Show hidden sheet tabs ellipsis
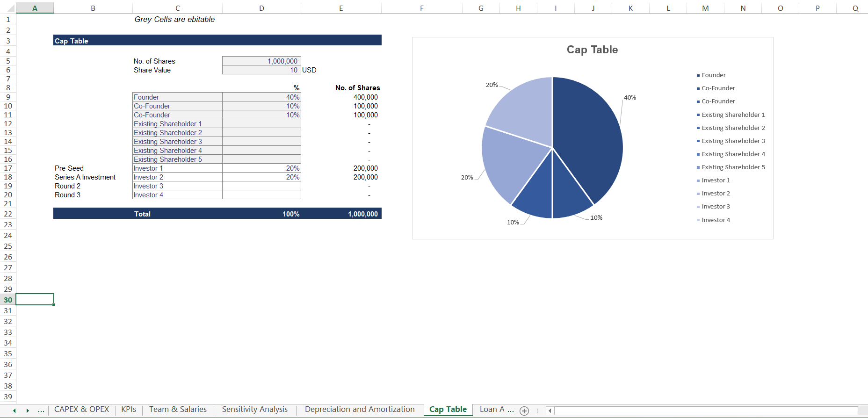 tap(41, 411)
